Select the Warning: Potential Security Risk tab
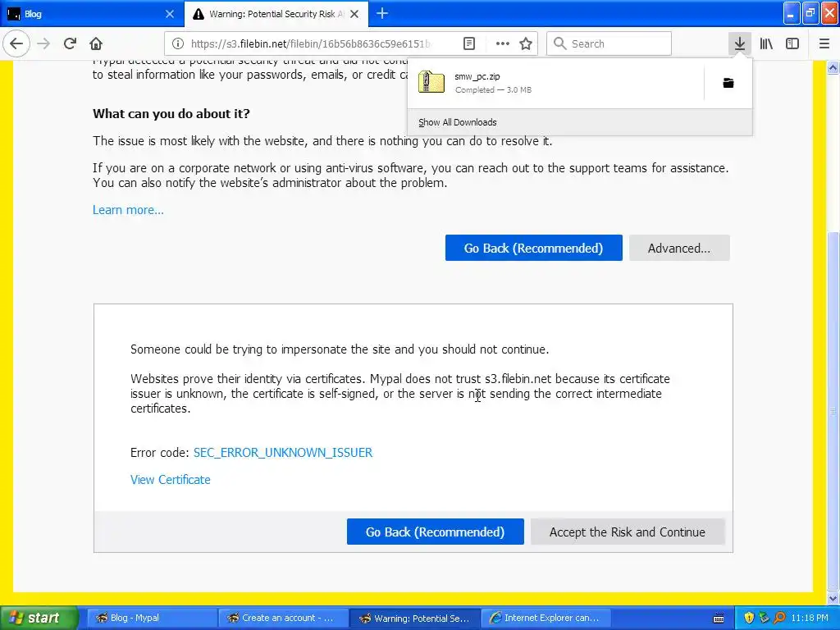This screenshot has height=630, width=840. click(x=276, y=14)
